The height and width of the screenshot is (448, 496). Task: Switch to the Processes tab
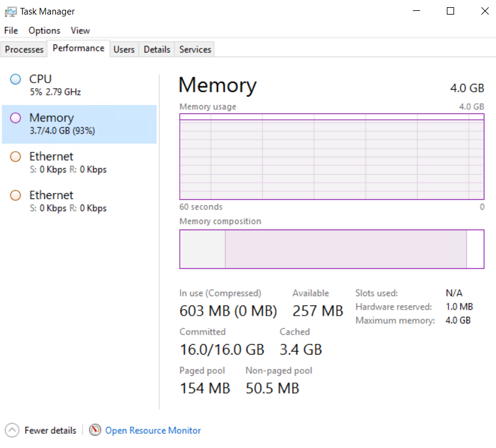tap(24, 49)
